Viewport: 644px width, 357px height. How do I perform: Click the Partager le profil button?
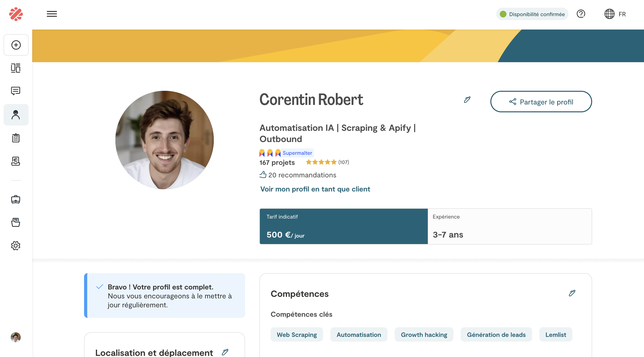541,102
